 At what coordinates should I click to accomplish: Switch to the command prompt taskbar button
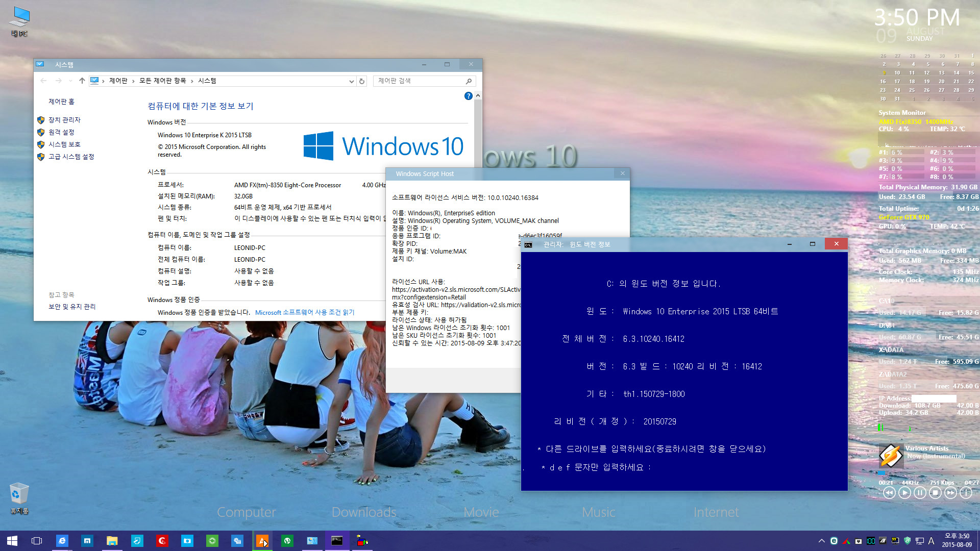pyautogui.click(x=337, y=541)
